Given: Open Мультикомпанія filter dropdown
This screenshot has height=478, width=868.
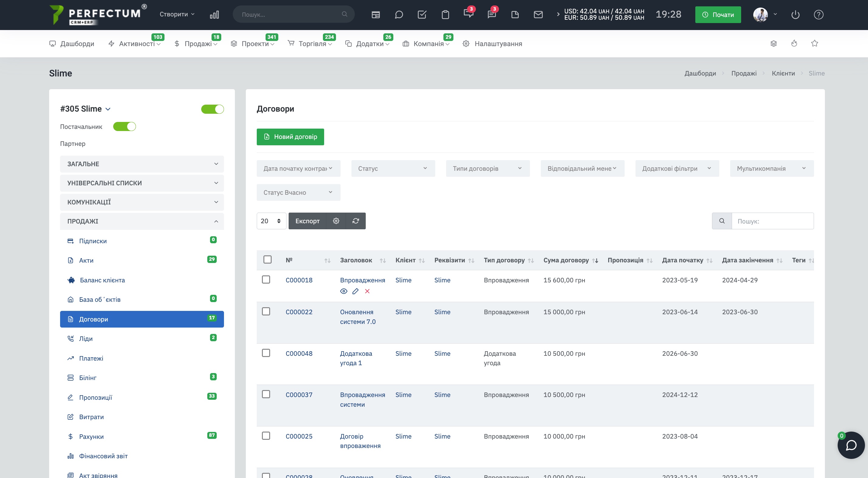Looking at the screenshot, I should (772, 168).
